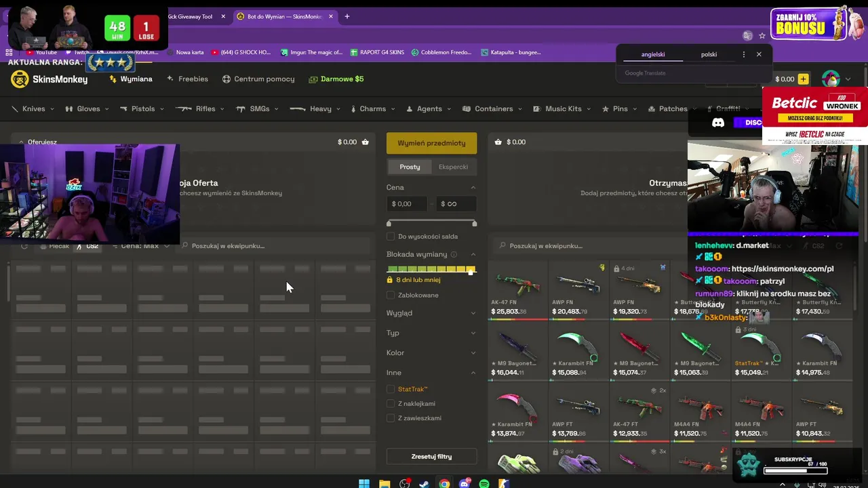The image size is (868, 488).
Task: Enable the Z naklejkami checkbox
Action: pos(391,403)
